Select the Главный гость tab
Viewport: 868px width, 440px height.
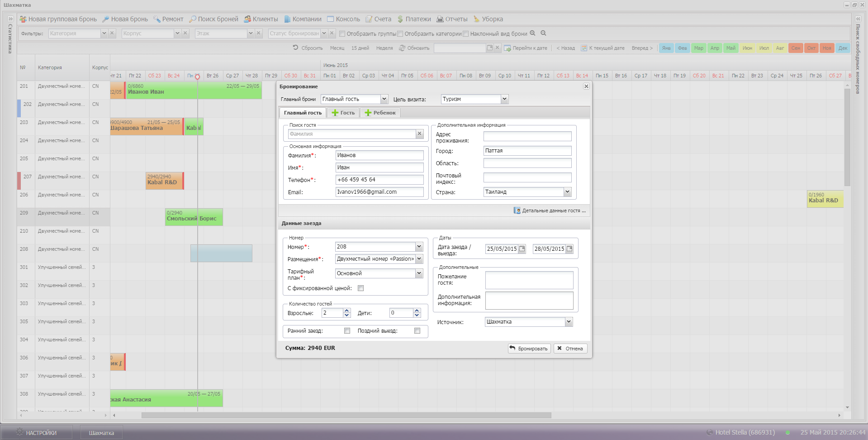(303, 113)
